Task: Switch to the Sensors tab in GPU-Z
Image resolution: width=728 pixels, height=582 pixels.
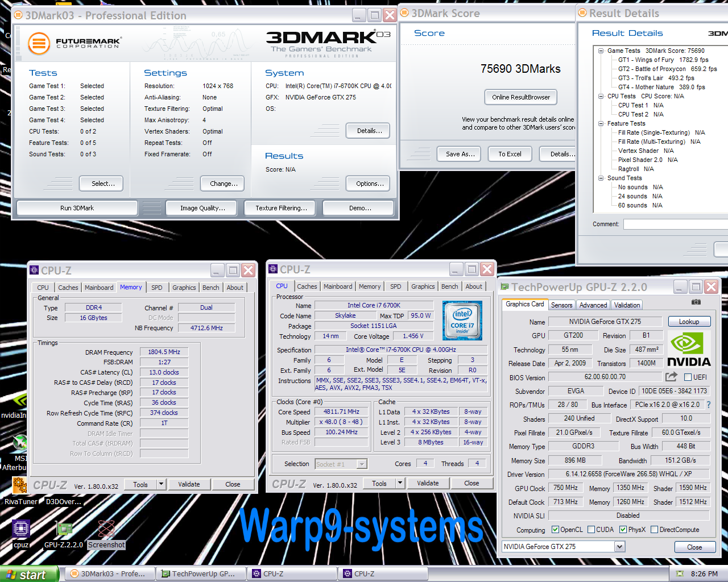Action: pos(562,305)
